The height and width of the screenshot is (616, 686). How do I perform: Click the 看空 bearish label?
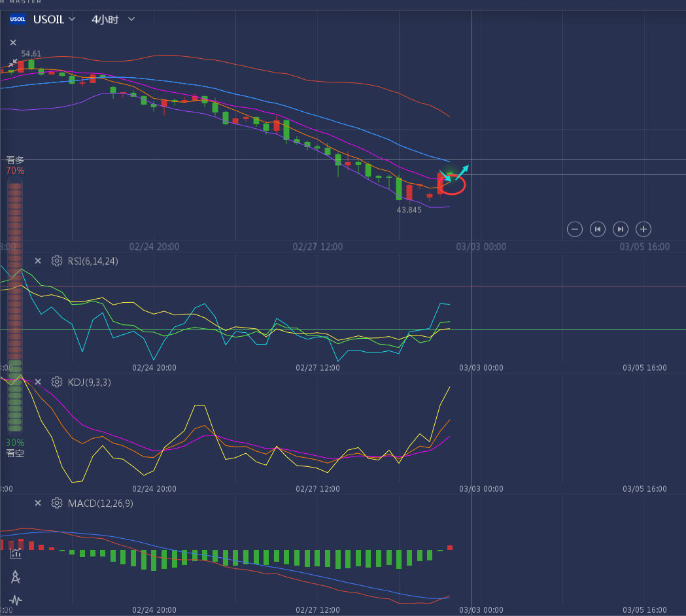[15, 453]
